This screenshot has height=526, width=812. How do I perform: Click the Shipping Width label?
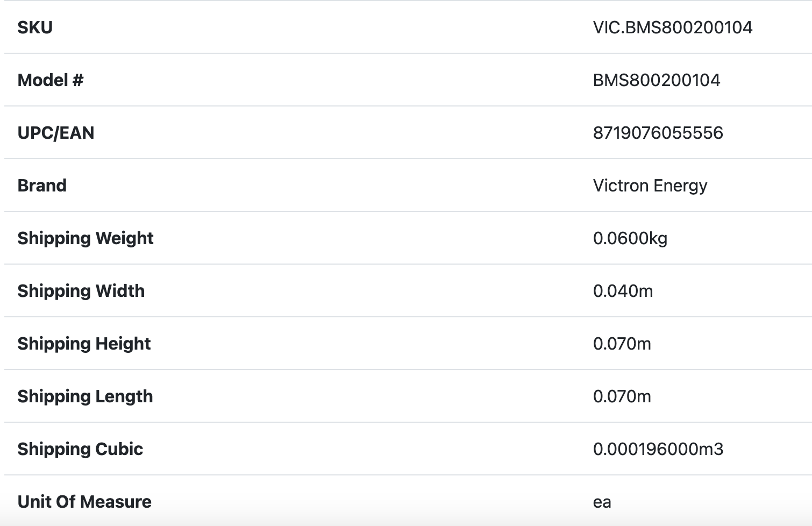81,291
